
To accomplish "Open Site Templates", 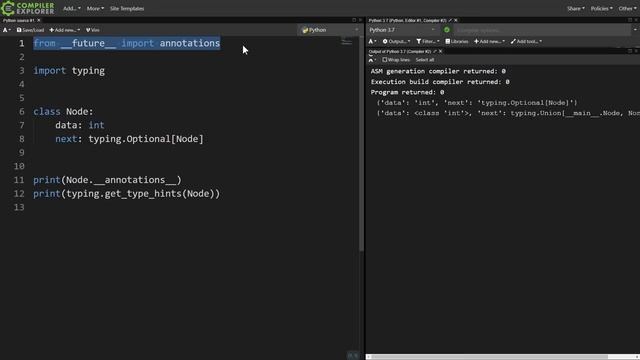I will point(127,8).
